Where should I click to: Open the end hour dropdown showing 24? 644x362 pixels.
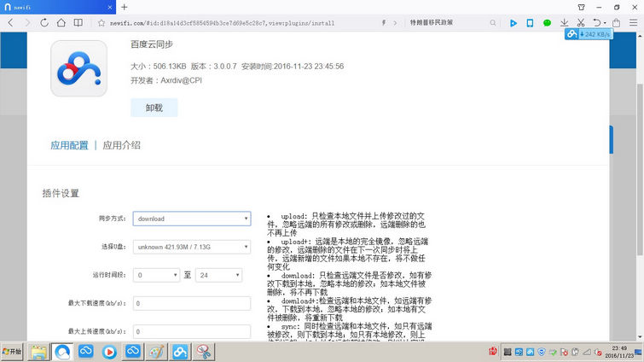coord(219,275)
